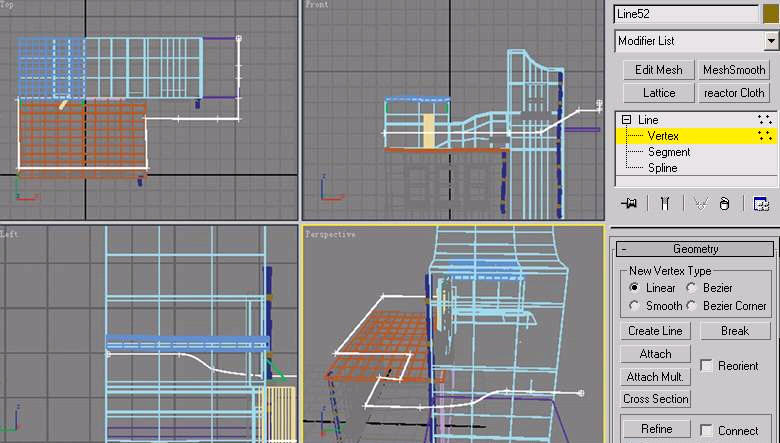Click the Line52 object name field

pyautogui.click(x=686, y=14)
